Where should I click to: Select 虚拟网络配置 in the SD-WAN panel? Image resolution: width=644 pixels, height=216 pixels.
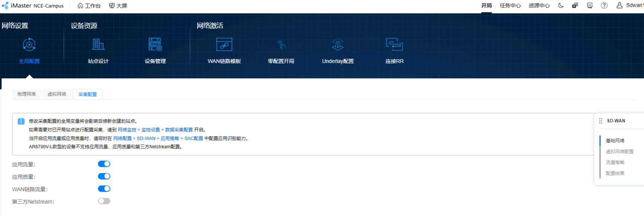click(620, 151)
